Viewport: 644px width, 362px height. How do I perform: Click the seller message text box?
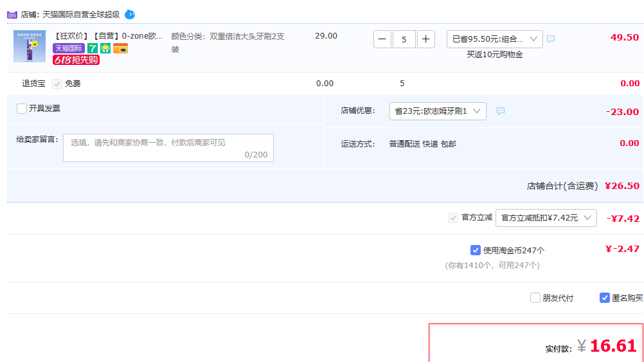coord(168,148)
